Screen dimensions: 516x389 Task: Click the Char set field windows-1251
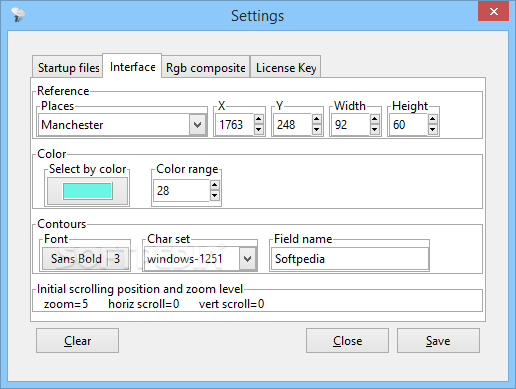click(x=192, y=259)
